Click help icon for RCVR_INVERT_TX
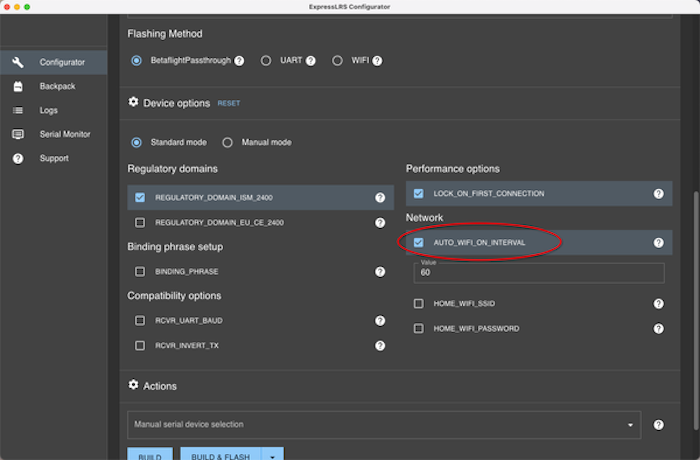This screenshot has height=460, width=700. point(380,346)
